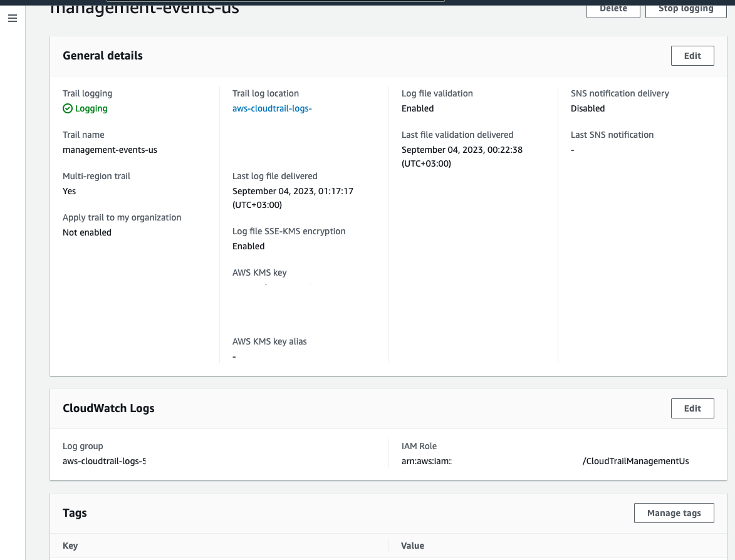Screen dimensions: 735x560
Task: Click the Log group value aws-cloudtrail-logs
Action: tap(104, 461)
